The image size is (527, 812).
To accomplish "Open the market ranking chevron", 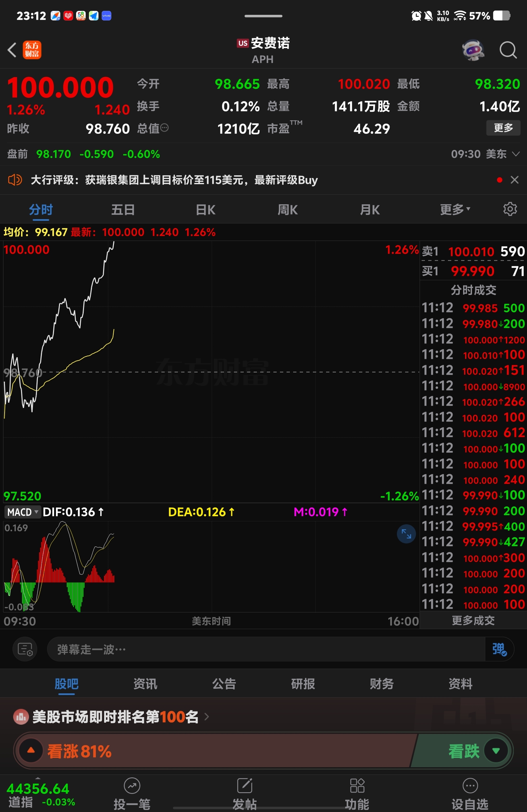I will click(207, 716).
